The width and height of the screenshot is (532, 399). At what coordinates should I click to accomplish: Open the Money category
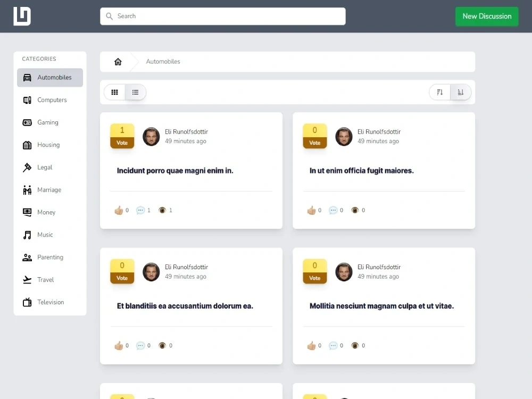click(50, 212)
